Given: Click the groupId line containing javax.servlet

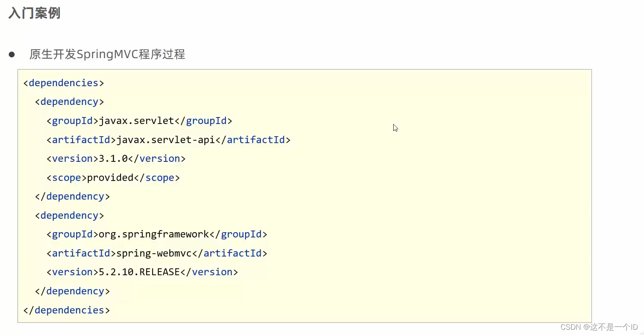Looking at the screenshot, I should point(140,121).
